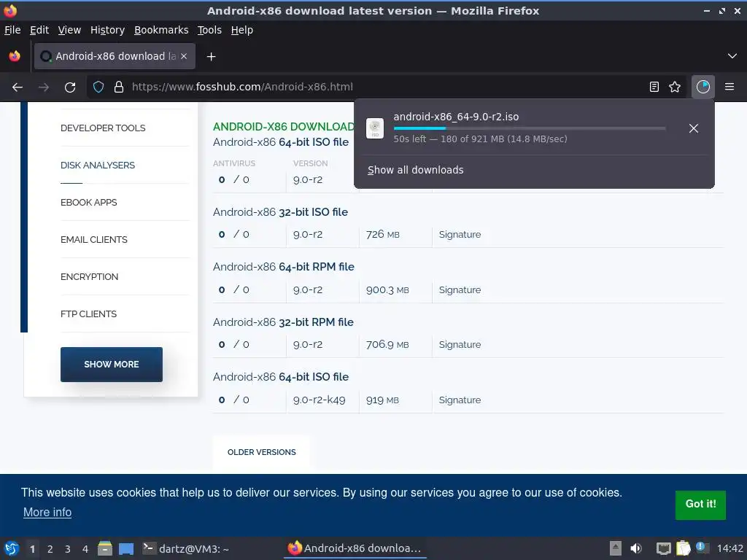Open Firefox hamburger application menu
This screenshot has width=747, height=560.
pos(729,87)
